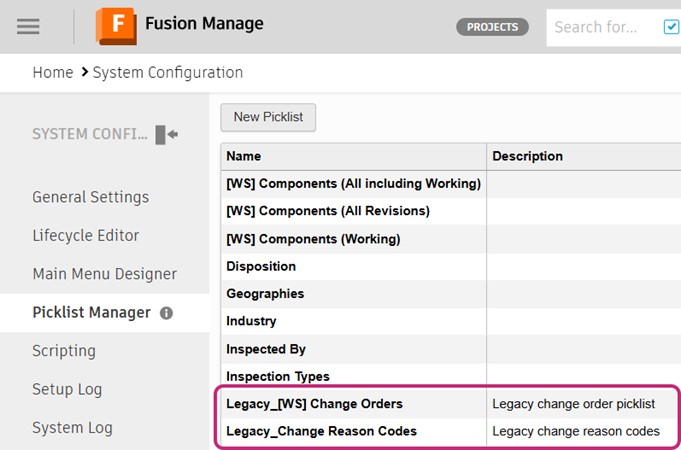Viewport: 681px width, 450px height.
Task: Click the Fusion Manage logo icon
Action: click(116, 27)
